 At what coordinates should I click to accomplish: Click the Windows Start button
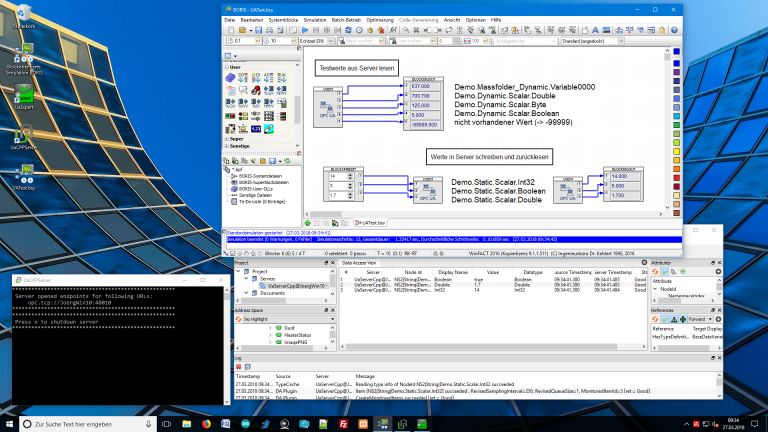pos(9,424)
